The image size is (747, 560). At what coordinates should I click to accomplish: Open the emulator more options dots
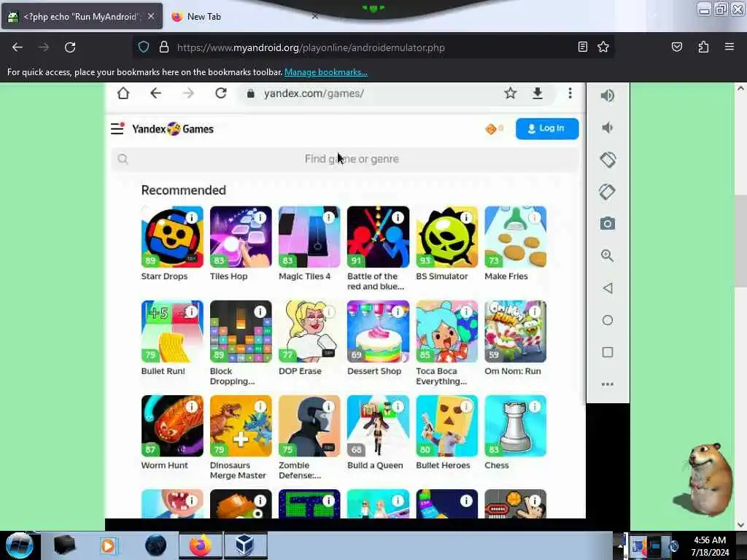(x=608, y=384)
